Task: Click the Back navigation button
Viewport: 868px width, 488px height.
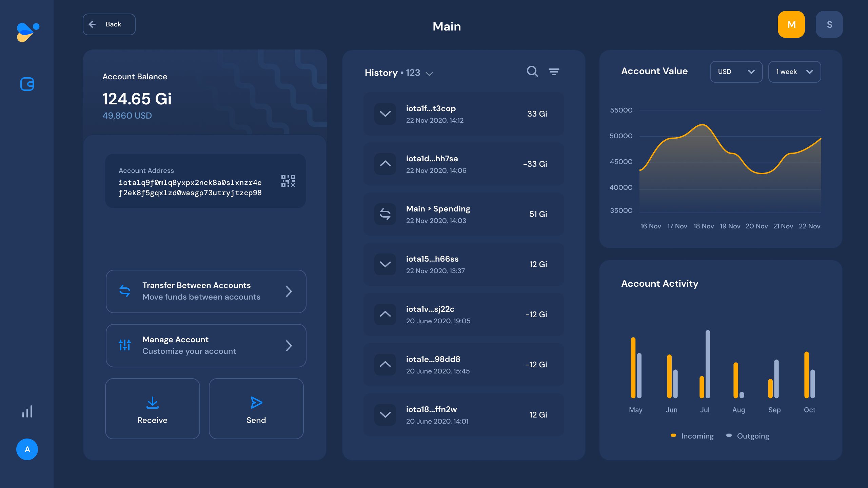Action: [109, 24]
